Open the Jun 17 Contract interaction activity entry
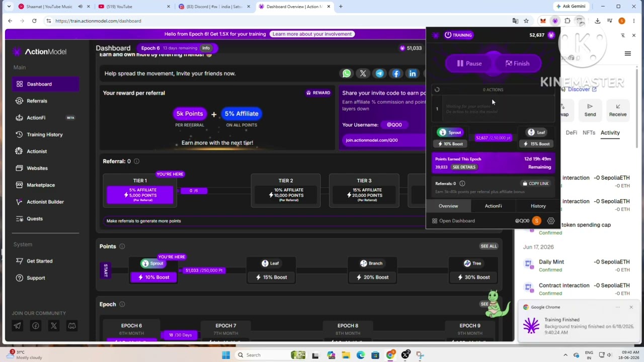This screenshot has width=644, height=362. tap(577, 289)
